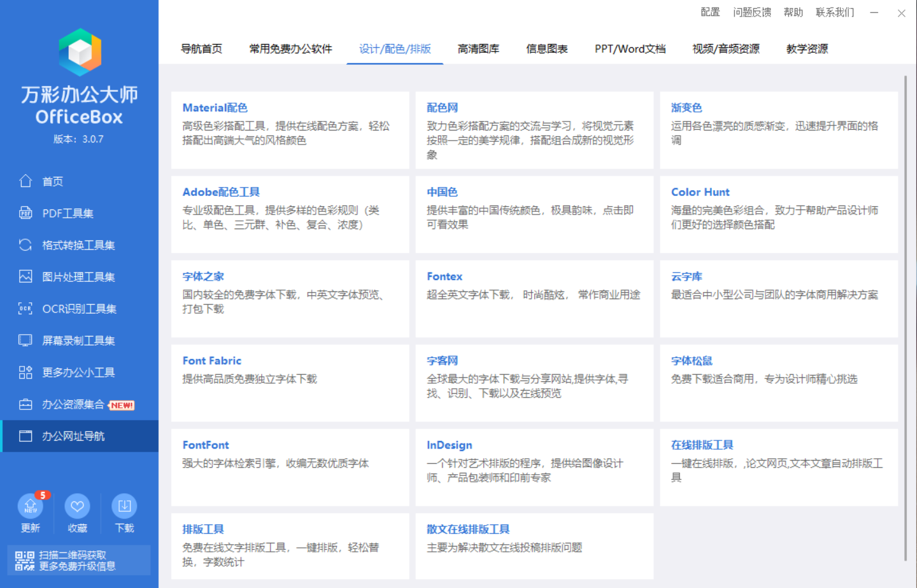Open the 字体之家 link
This screenshot has height=588, width=917.
(203, 276)
